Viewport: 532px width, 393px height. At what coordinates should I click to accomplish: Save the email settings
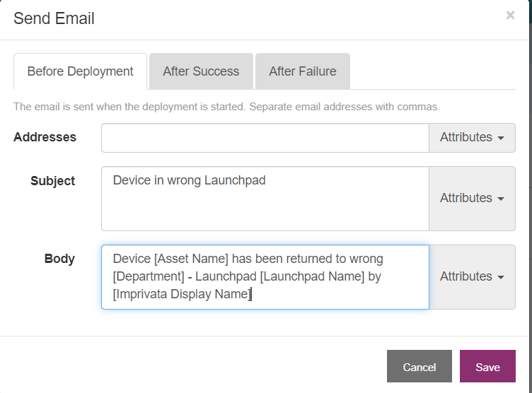click(x=487, y=366)
